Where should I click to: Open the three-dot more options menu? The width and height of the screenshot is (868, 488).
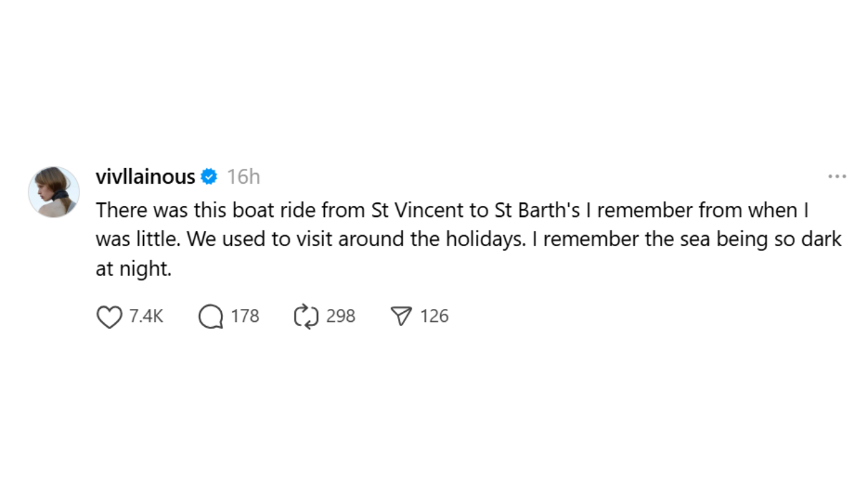click(837, 177)
